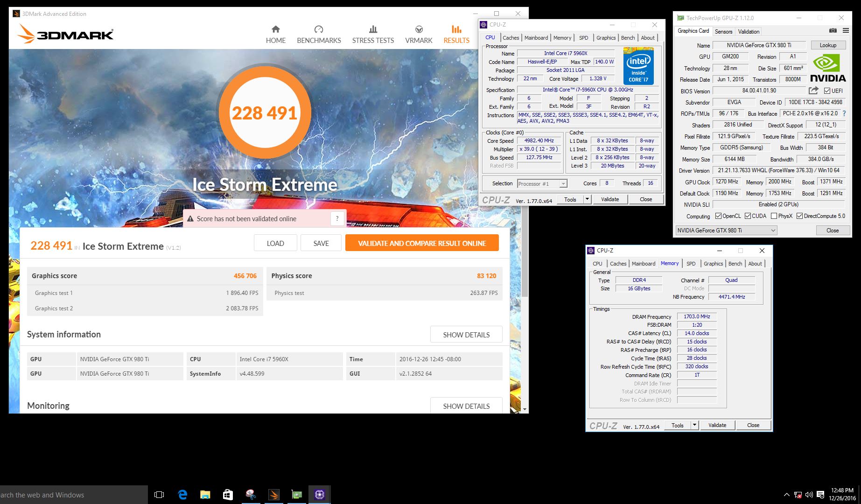861x504 pixels.
Task: Click Validate in the CPU-Z Memory window
Action: point(717,425)
